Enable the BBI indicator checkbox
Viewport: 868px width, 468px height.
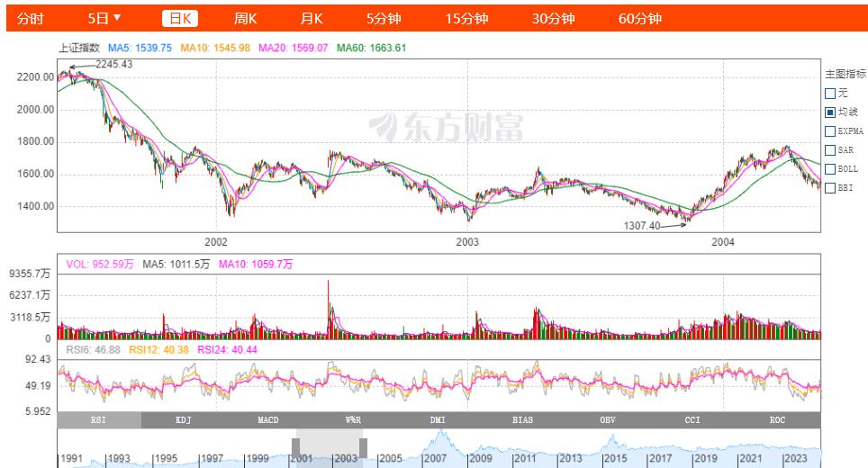pos(830,188)
